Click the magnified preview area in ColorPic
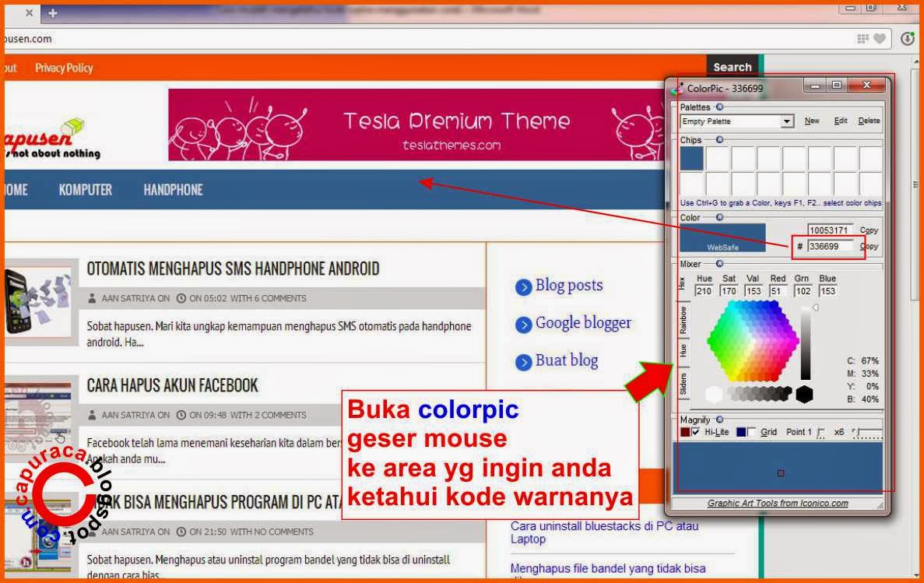 [x=778, y=468]
